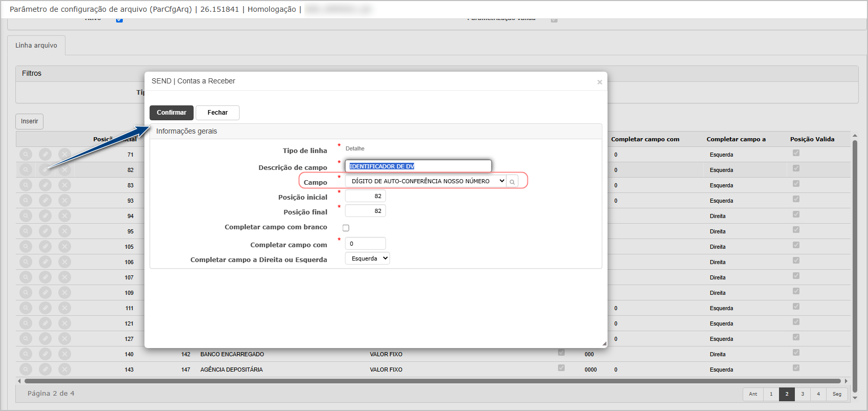Close the SEND Contas a Receber dialog
This screenshot has width=868, height=411.
pyautogui.click(x=599, y=82)
